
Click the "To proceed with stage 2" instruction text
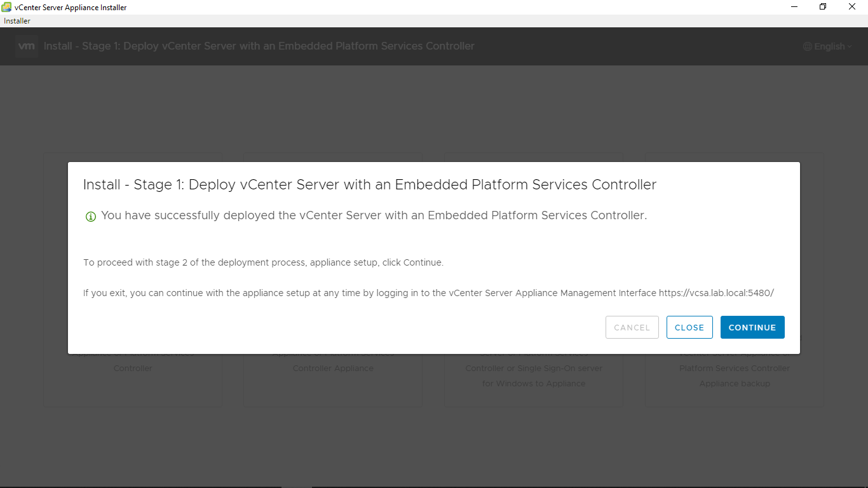(x=263, y=262)
